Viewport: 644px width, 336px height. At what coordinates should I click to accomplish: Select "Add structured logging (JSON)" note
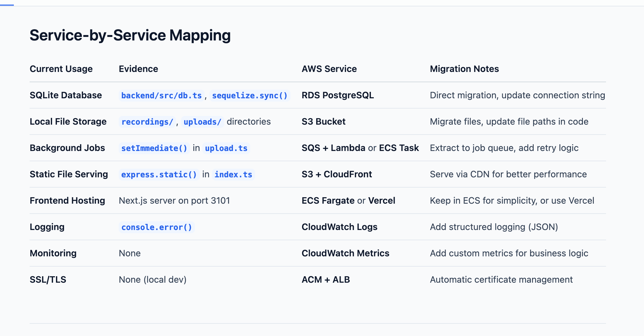coord(494,227)
